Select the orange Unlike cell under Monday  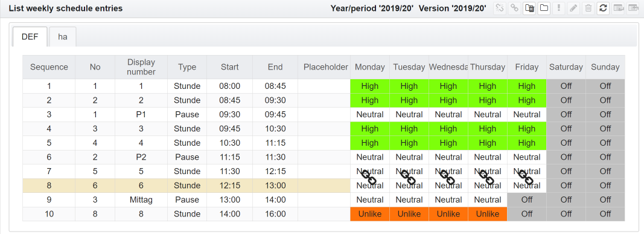coord(369,214)
